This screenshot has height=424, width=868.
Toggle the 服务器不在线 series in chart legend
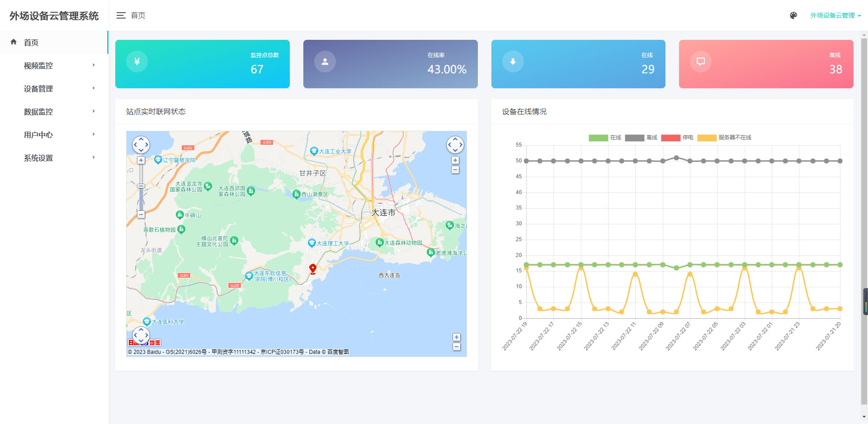pos(724,138)
